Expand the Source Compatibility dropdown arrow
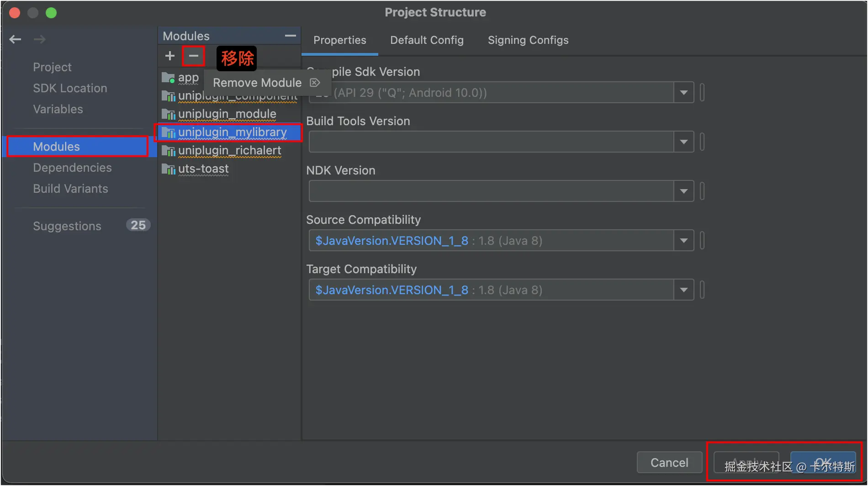This screenshot has width=868, height=486. coord(683,241)
